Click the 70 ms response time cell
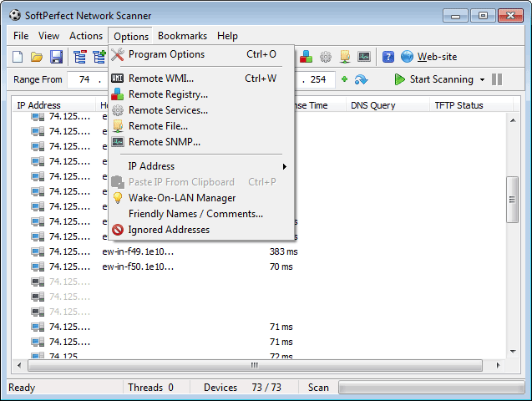The image size is (532, 401). click(281, 266)
